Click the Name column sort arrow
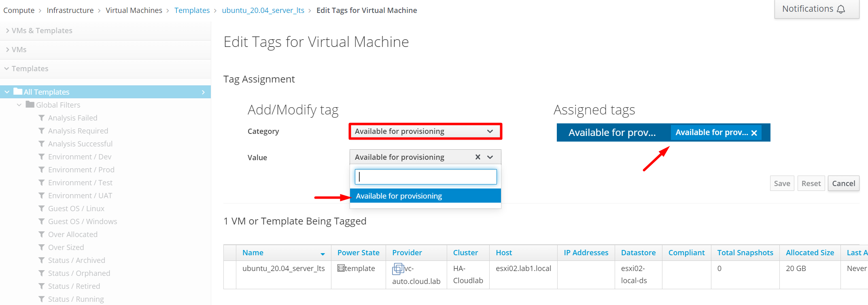The height and width of the screenshot is (305, 868). click(x=323, y=254)
